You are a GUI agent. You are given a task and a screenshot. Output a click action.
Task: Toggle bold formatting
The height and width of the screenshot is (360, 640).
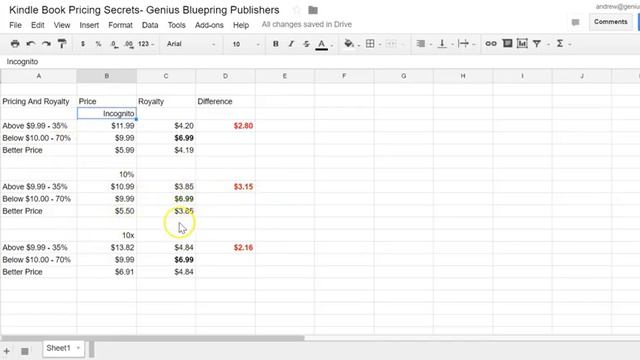(x=276, y=44)
